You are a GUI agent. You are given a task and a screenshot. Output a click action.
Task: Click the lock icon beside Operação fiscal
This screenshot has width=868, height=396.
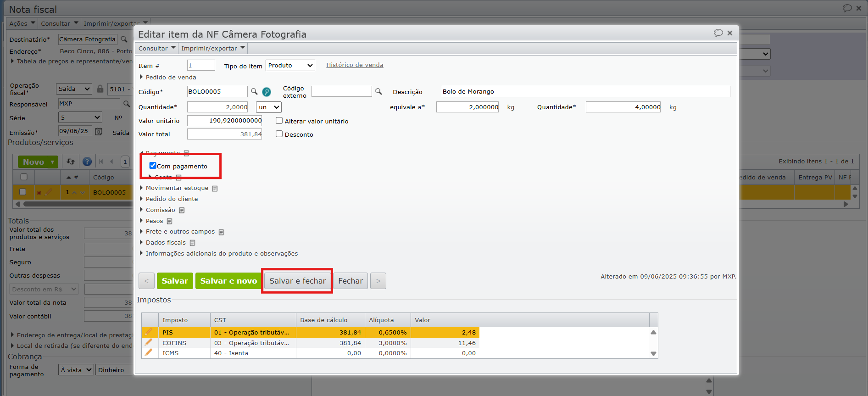pyautogui.click(x=100, y=89)
